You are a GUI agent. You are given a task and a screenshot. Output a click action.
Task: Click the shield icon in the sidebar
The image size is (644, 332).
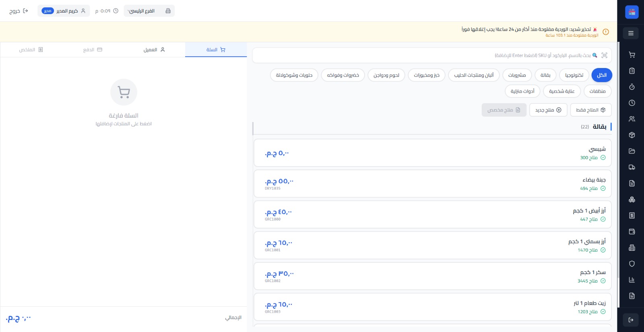coord(632,264)
